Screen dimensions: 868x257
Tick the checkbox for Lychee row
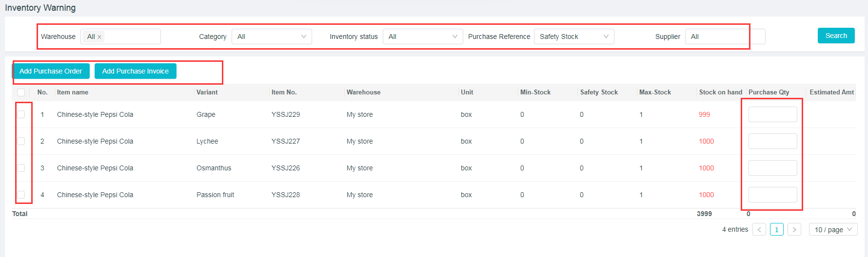pyautogui.click(x=21, y=141)
